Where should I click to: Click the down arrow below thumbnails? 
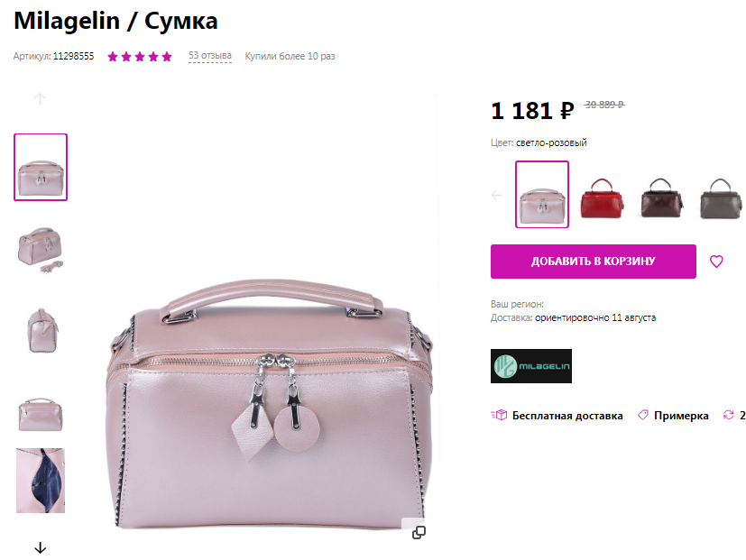tap(41, 547)
